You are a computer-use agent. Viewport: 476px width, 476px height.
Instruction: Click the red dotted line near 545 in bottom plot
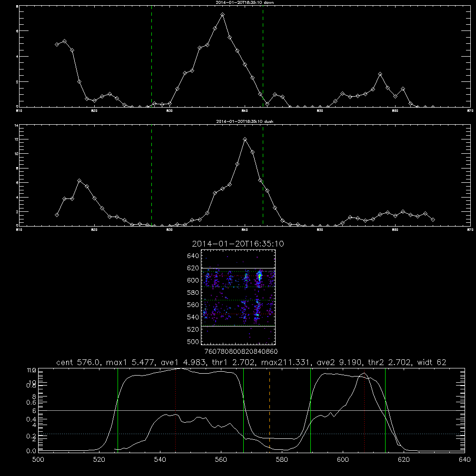(x=175, y=410)
